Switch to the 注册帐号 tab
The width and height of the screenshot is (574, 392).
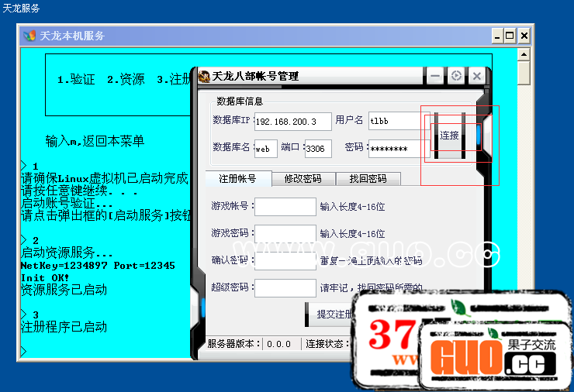pyautogui.click(x=238, y=179)
